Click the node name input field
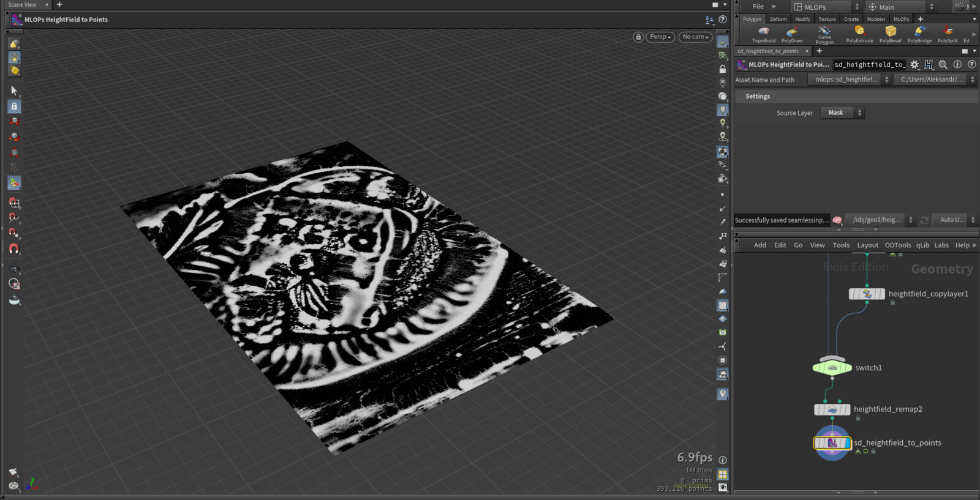Screen dimensions: 980x500 pyautogui.click(x=869, y=64)
